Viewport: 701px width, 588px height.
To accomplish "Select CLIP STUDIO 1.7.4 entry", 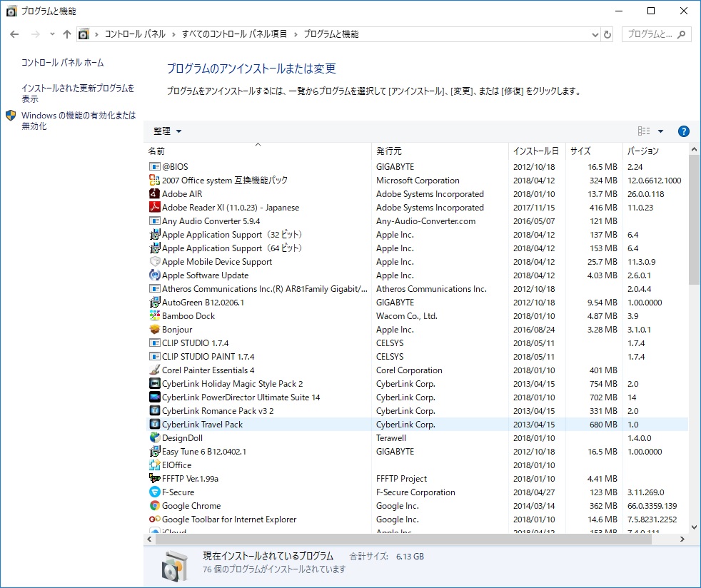I will point(196,343).
